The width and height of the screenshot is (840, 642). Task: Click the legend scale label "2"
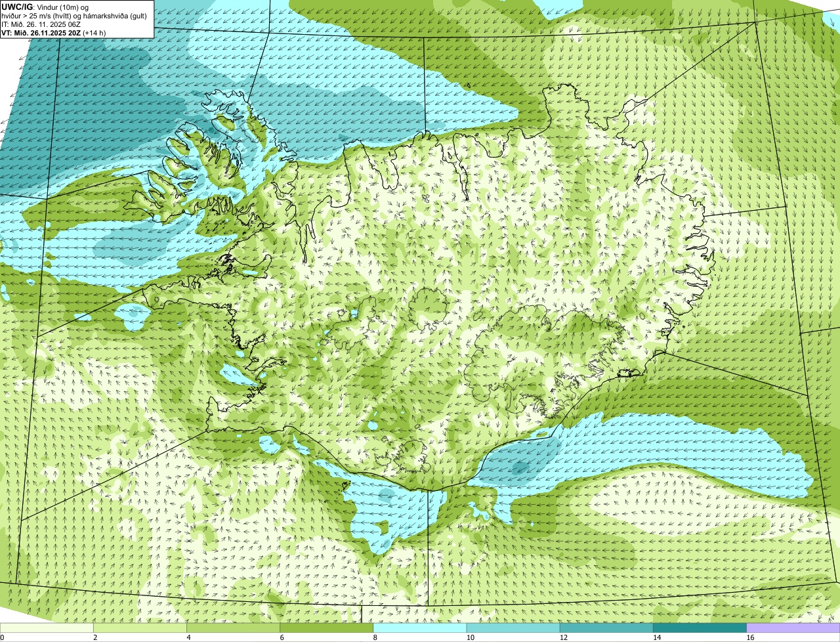click(95, 637)
